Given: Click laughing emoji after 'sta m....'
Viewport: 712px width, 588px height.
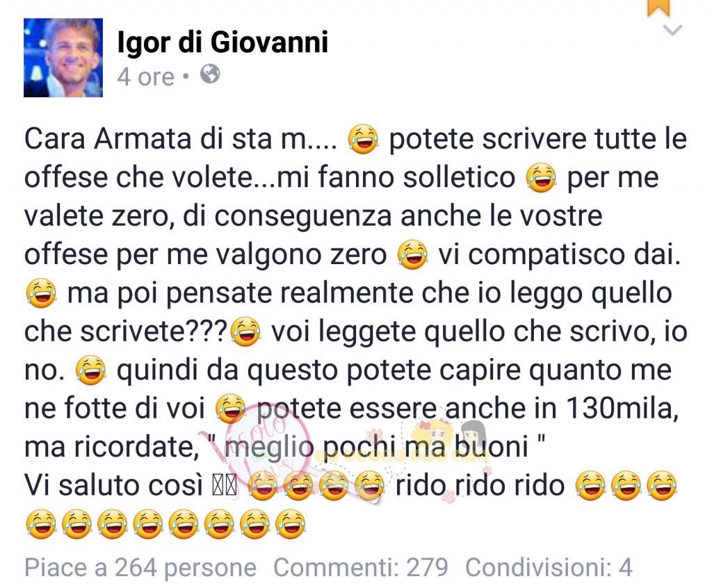Looking at the screenshot, I should (363, 140).
